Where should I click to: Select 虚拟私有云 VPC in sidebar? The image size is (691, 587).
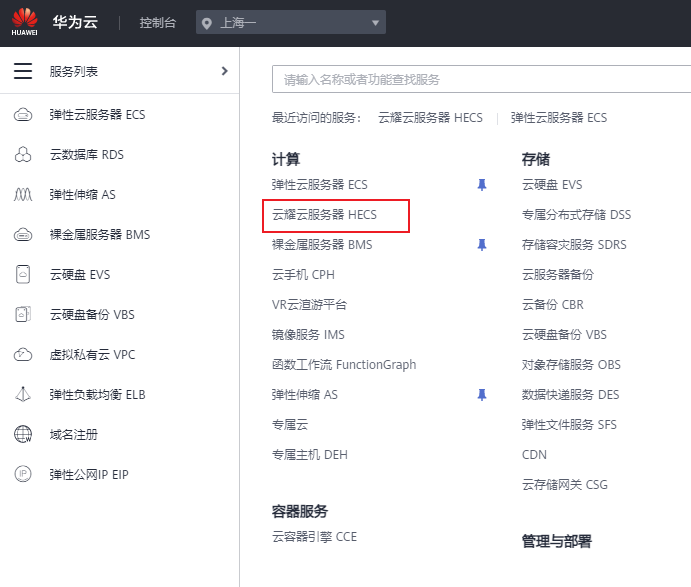pyautogui.click(x=92, y=354)
